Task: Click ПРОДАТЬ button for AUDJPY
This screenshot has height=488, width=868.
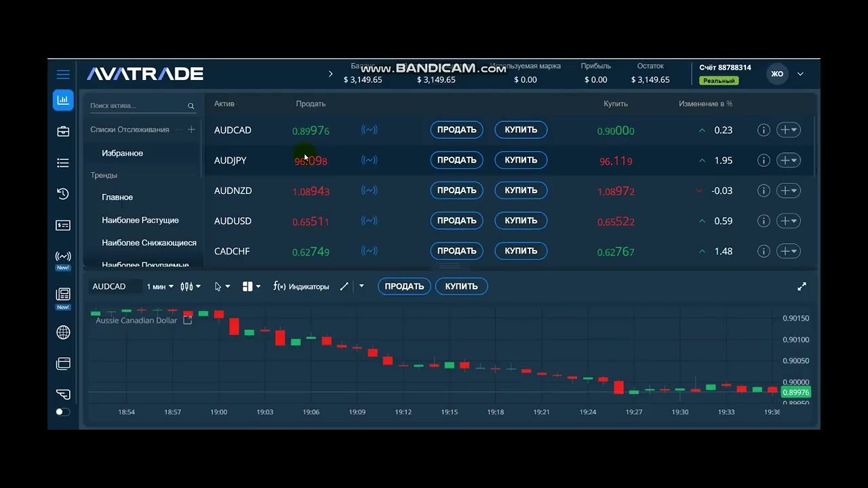Action: point(456,161)
